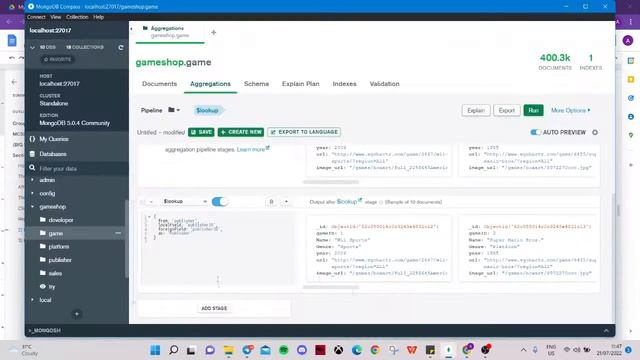This screenshot has width=640, height=360.
Task: Expand the admin database
Action: tap(33, 180)
